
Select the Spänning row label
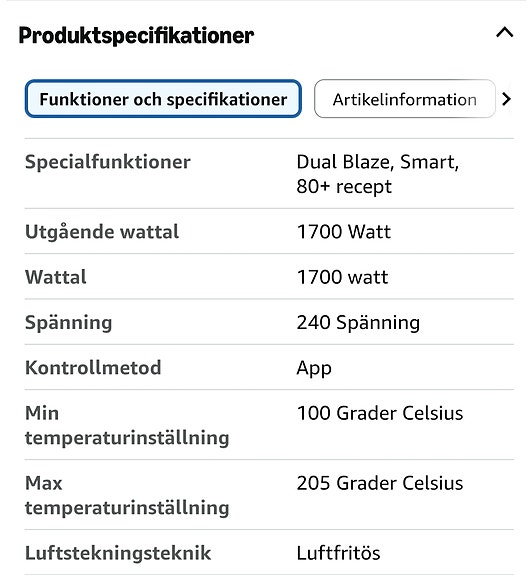(69, 323)
